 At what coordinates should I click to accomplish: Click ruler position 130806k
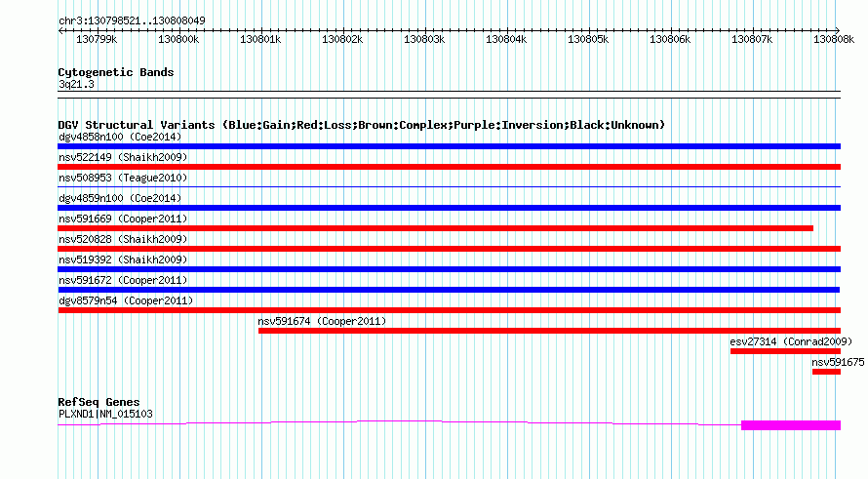click(x=670, y=39)
